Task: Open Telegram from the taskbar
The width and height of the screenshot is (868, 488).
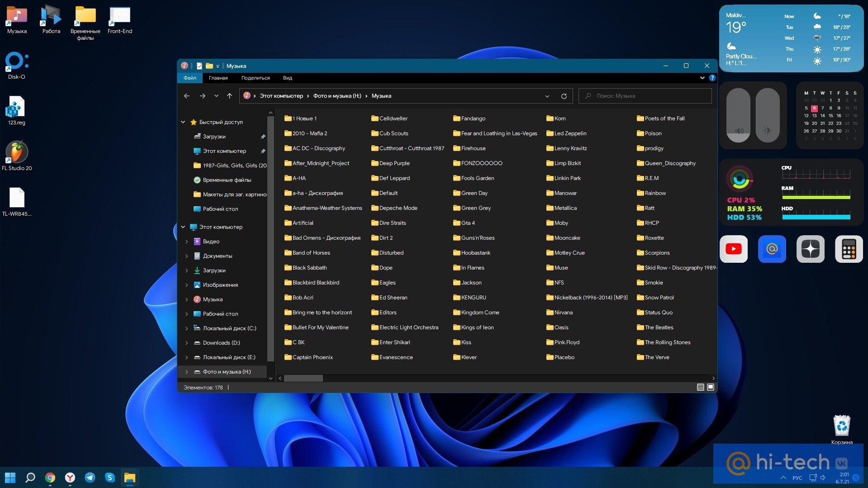Action: (x=90, y=478)
